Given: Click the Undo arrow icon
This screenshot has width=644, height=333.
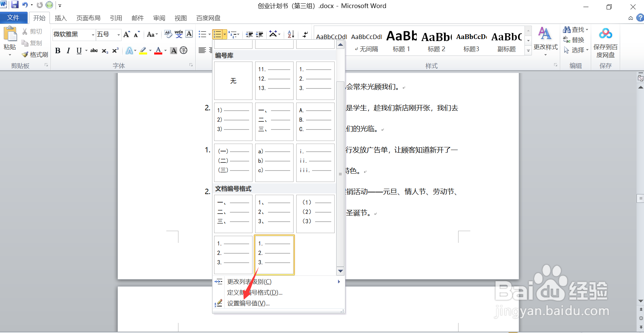Looking at the screenshot, I should pos(25,5).
